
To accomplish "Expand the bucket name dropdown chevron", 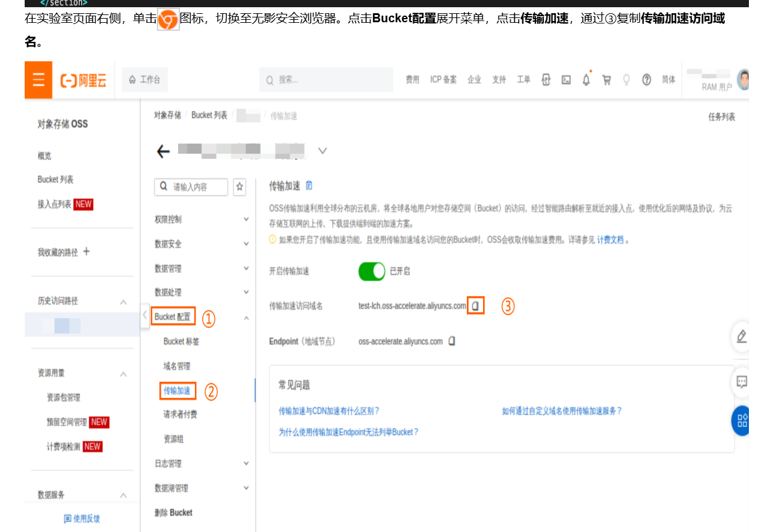I will pyautogui.click(x=322, y=151).
